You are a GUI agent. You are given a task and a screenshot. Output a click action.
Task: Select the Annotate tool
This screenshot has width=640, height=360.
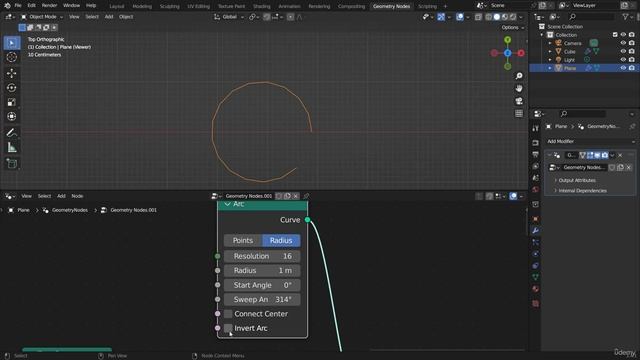[x=11, y=133]
